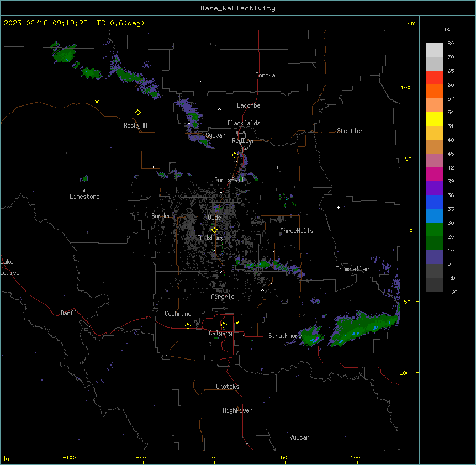Image resolution: width=476 pixels, height=465 pixels.
Task: Click the 0 tick on the bottom axis
Action: [213, 457]
